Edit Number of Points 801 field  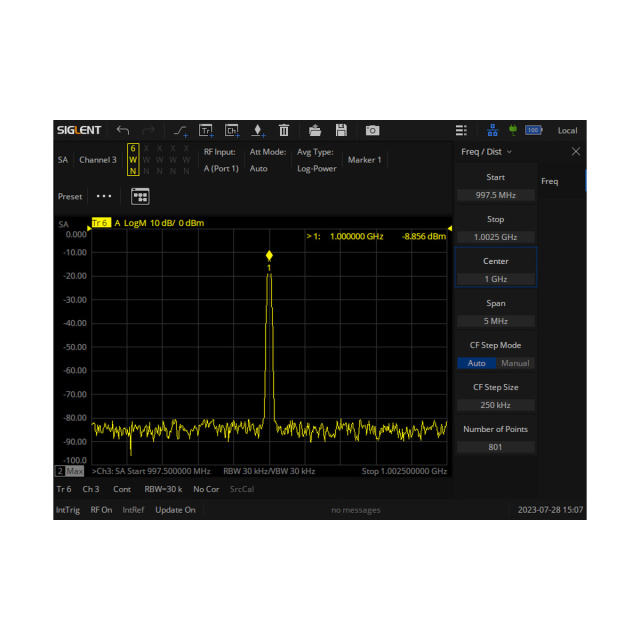(x=496, y=447)
